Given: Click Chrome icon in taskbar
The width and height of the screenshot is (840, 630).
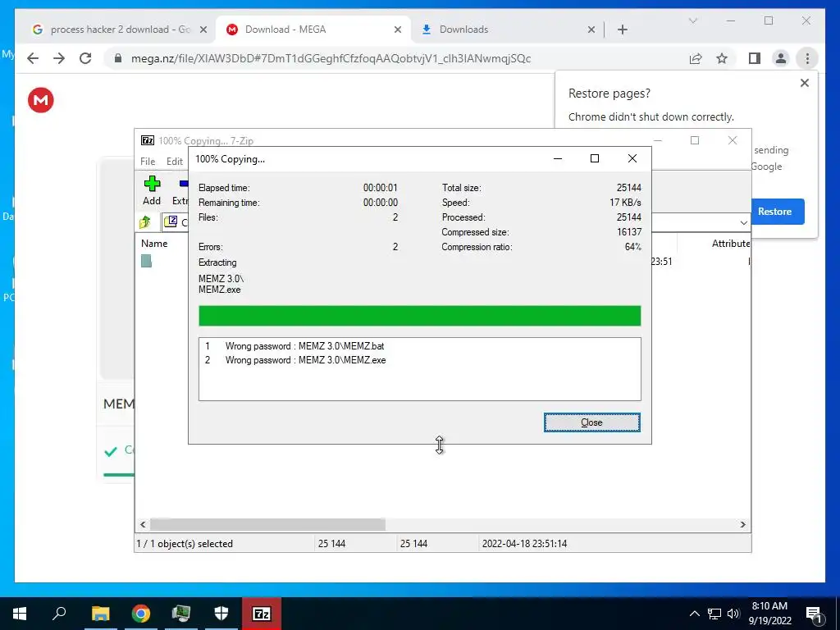Looking at the screenshot, I should [x=141, y=614].
